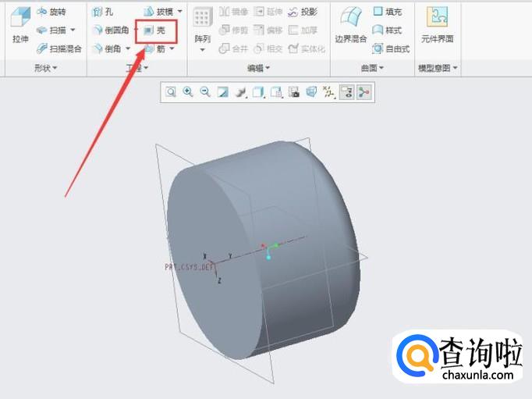The height and width of the screenshot is (399, 532).
Task: Open the rendering options icon in graphics toolbar
Action: [x=240, y=92]
